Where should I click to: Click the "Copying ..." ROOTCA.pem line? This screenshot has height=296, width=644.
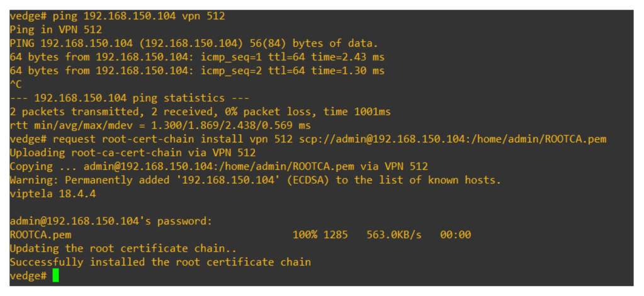tap(218, 166)
